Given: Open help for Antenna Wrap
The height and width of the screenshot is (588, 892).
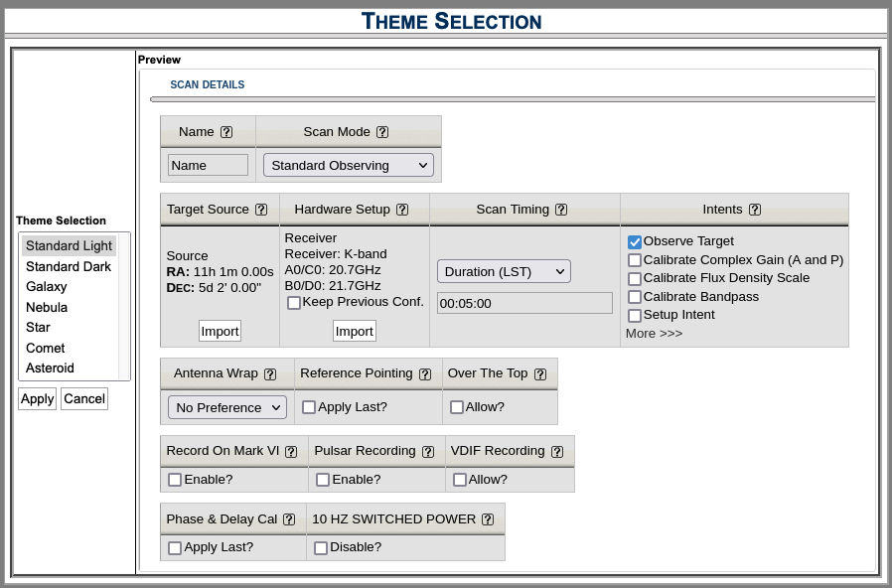Looking at the screenshot, I should [x=270, y=373].
